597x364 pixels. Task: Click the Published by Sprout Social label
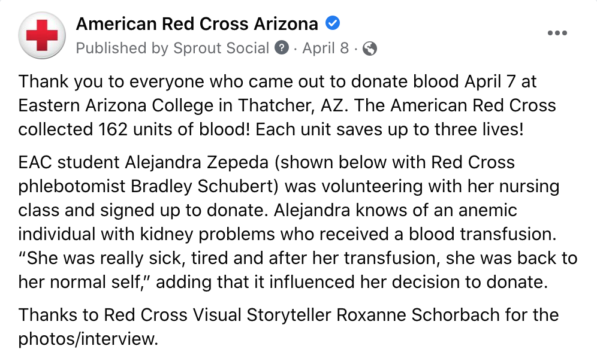click(173, 48)
